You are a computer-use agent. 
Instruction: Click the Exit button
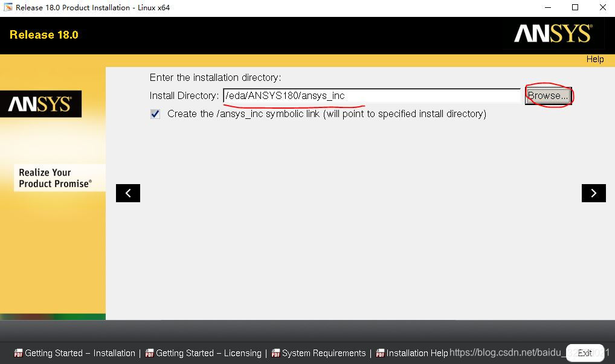(585, 353)
